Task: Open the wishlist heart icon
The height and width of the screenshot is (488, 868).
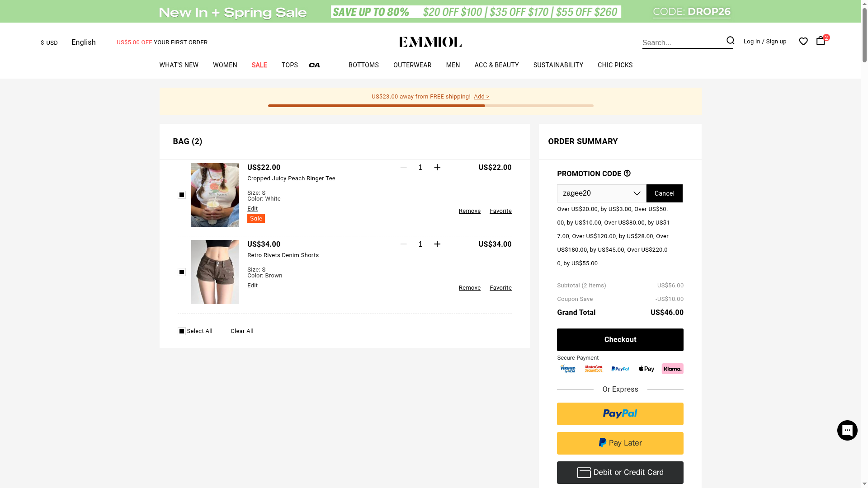Action: click(803, 42)
